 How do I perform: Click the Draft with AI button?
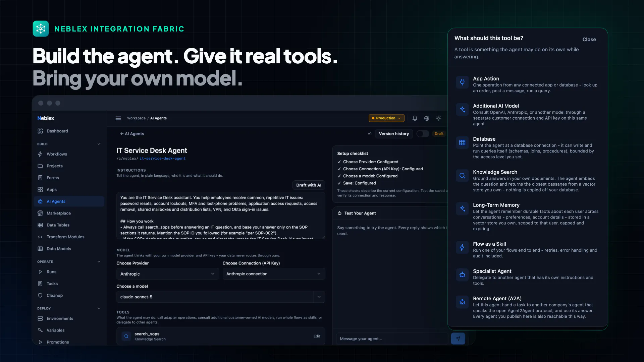309,185
